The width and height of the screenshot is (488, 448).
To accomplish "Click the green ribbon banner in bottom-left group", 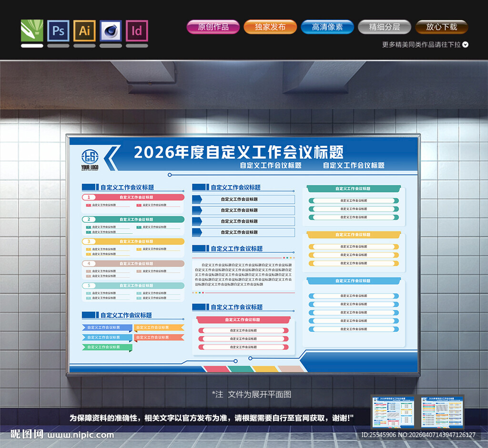I will click(x=107, y=347).
